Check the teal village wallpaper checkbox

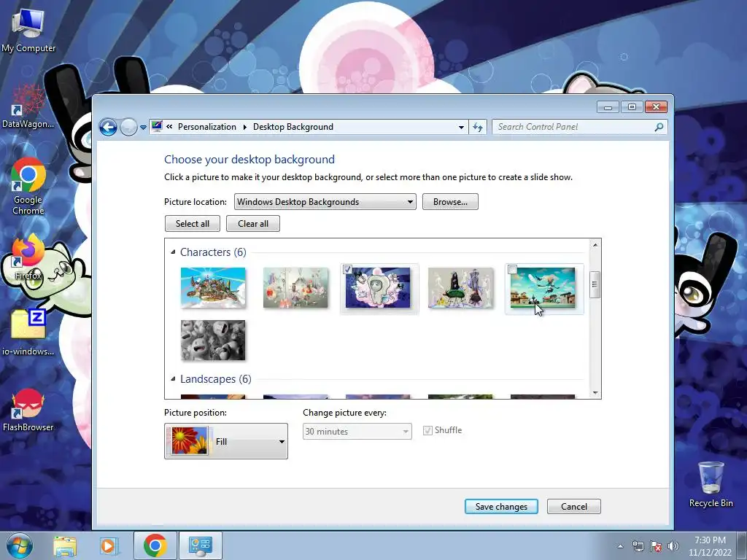pos(513,270)
